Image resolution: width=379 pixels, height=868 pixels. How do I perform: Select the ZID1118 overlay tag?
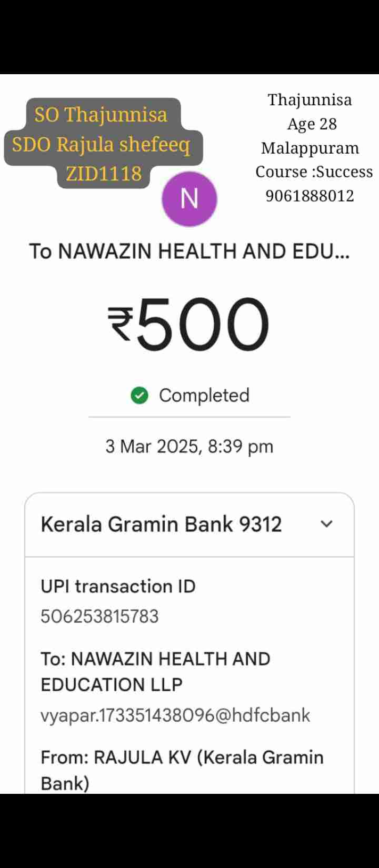point(104,173)
